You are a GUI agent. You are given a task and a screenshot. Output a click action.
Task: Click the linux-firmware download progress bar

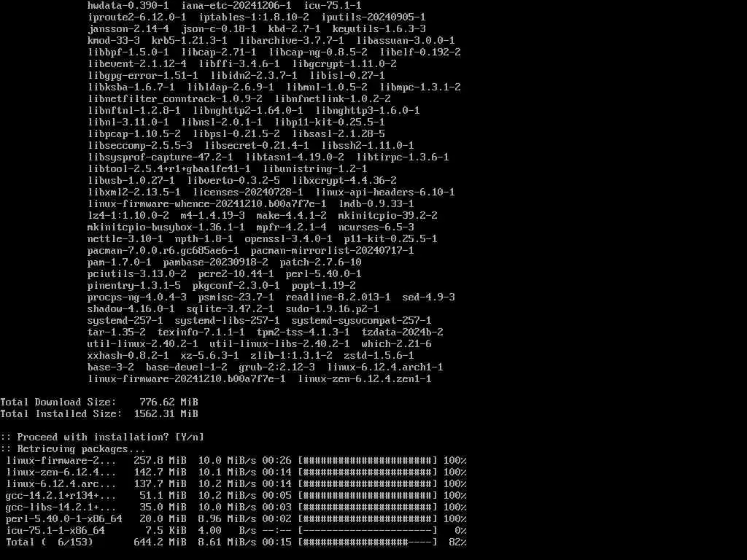point(368,461)
